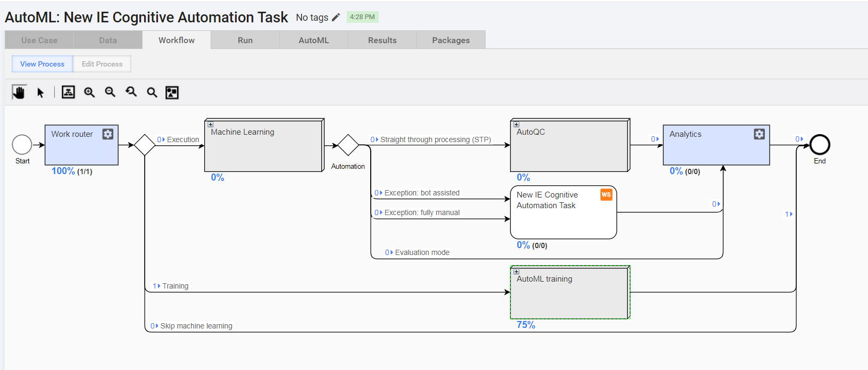Expand the Machine Learning subprocess
The height and width of the screenshot is (370, 868).
click(x=211, y=125)
